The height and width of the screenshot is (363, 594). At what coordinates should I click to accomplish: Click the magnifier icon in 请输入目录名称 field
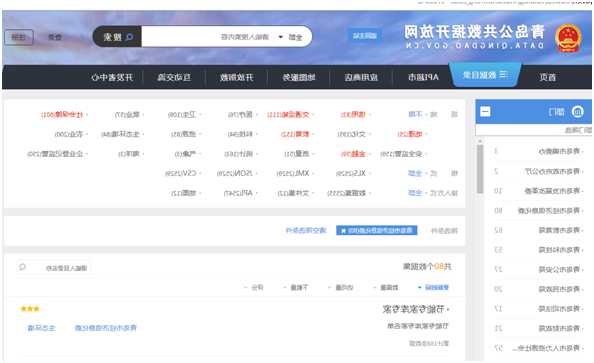(22, 267)
